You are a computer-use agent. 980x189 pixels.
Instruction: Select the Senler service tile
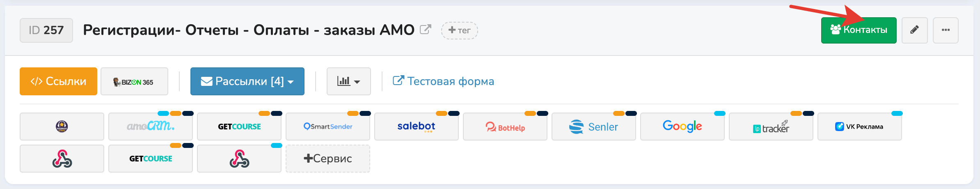pos(594,127)
